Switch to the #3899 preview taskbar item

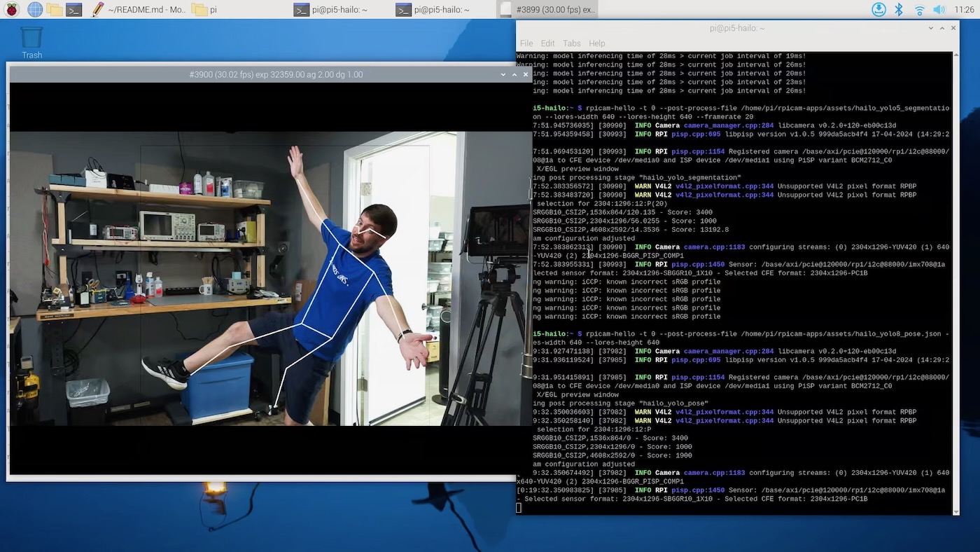(x=548, y=9)
